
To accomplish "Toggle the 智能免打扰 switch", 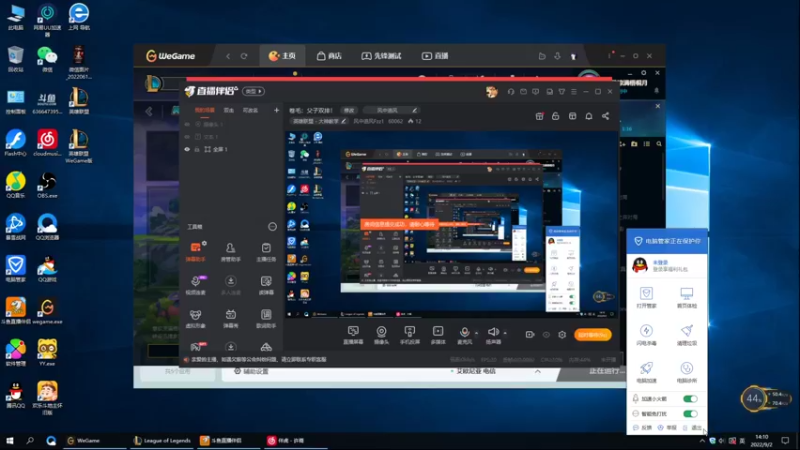I will 690,413.
